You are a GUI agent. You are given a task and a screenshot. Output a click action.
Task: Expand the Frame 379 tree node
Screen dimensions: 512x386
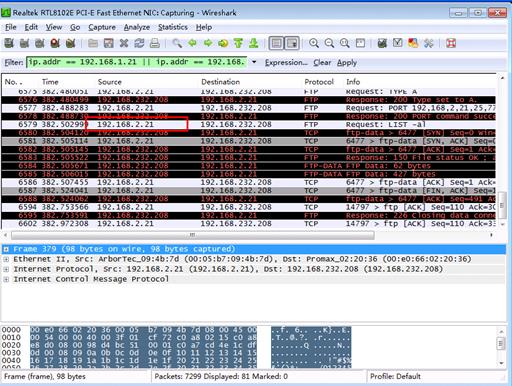(6, 249)
